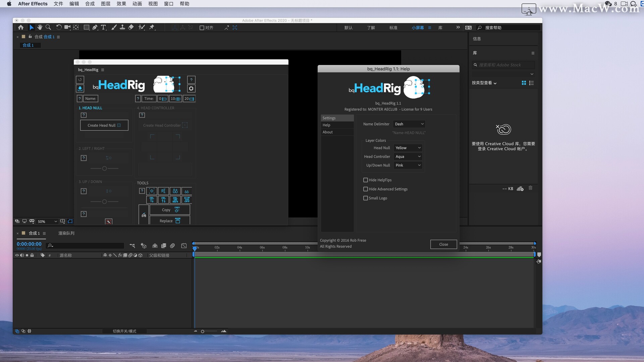
Task: Click HeadRig download import icon
Action: pyautogui.click(x=80, y=88)
